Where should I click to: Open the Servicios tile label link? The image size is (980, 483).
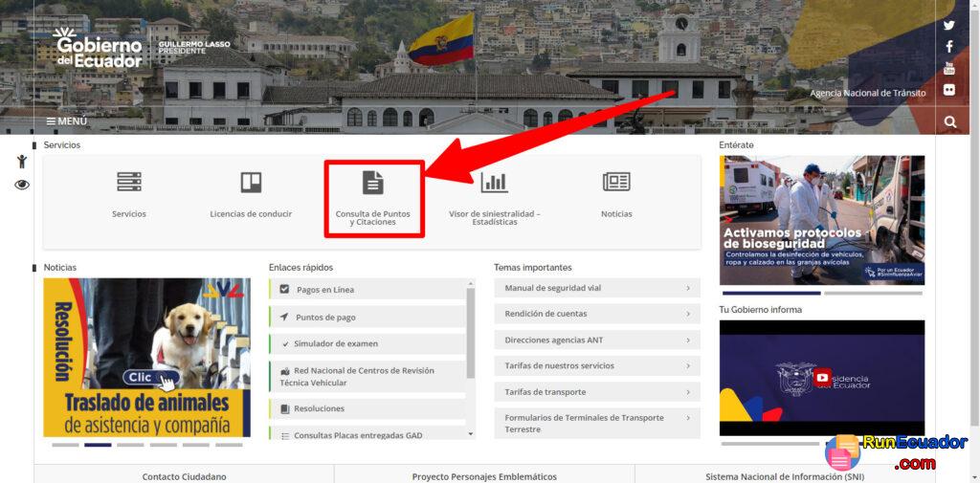click(x=129, y=213)
